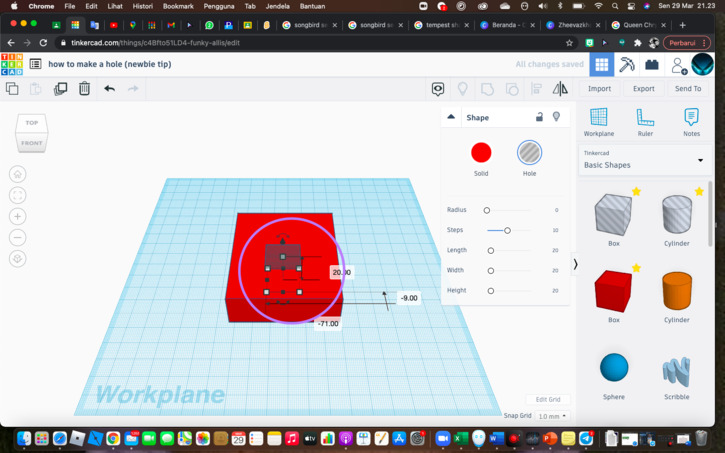Open the File menu in menu bar
Viewport: 725px width, 453px height.
70,6
